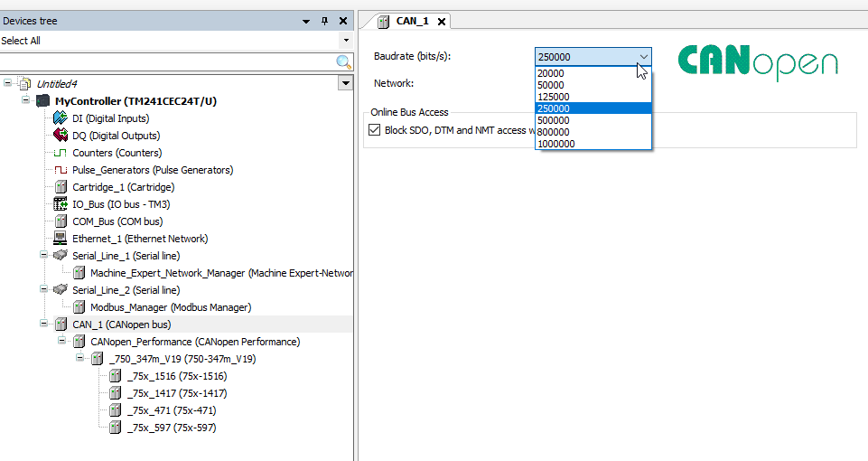Viewport: 868px width, 461px height.
Task: Select baudrate 500000 from list
Action: click(593, 119)
